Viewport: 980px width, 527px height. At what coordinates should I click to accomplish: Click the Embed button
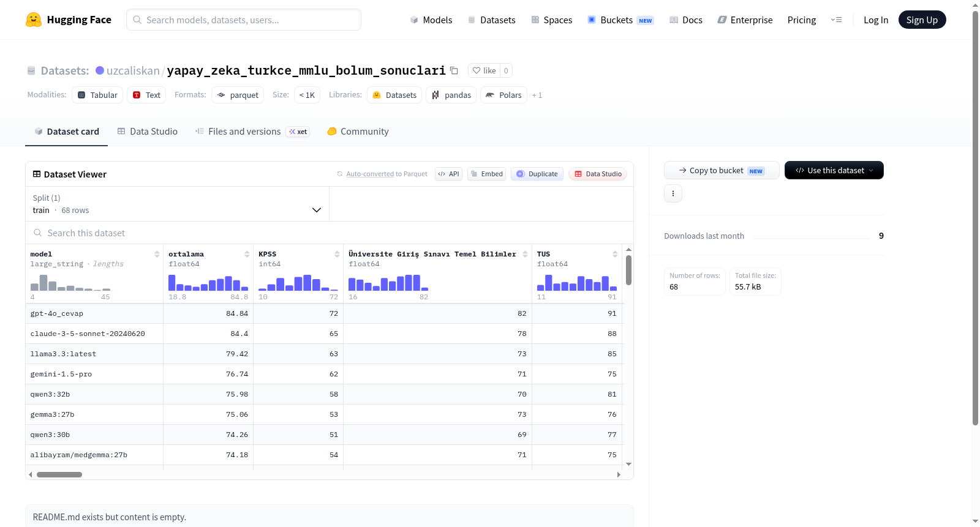[486, 174]
